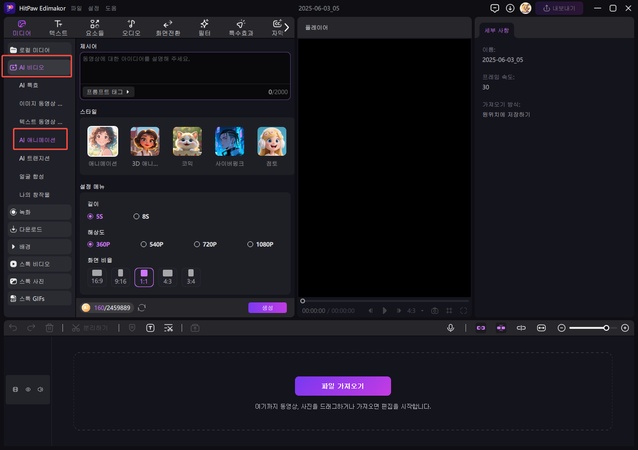Select face swap (얼굴 합성) item
Image resolution: width=638 pixels, height=450 pixels.
click(x=32, y=176)
